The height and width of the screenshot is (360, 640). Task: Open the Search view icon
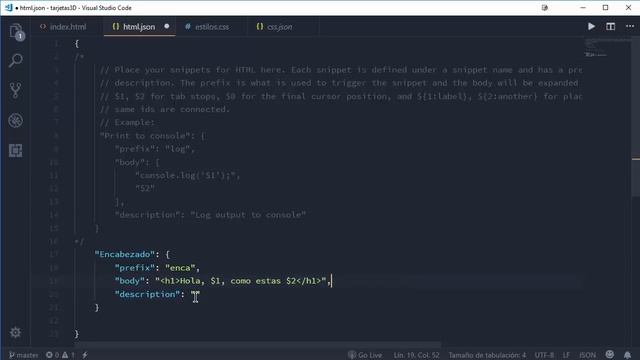16,60
